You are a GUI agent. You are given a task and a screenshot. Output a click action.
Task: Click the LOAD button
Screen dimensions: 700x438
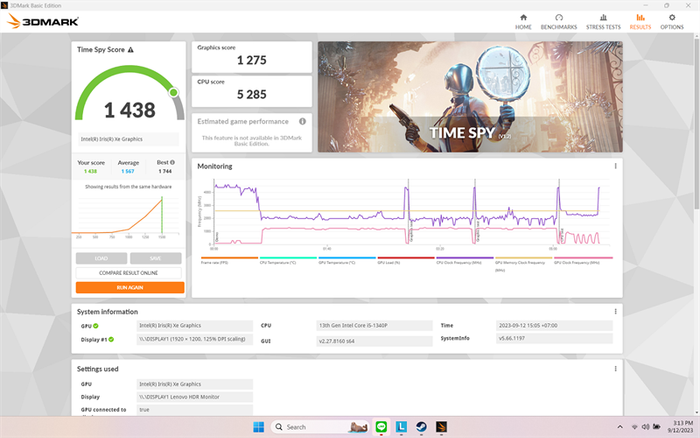point(101,258)
